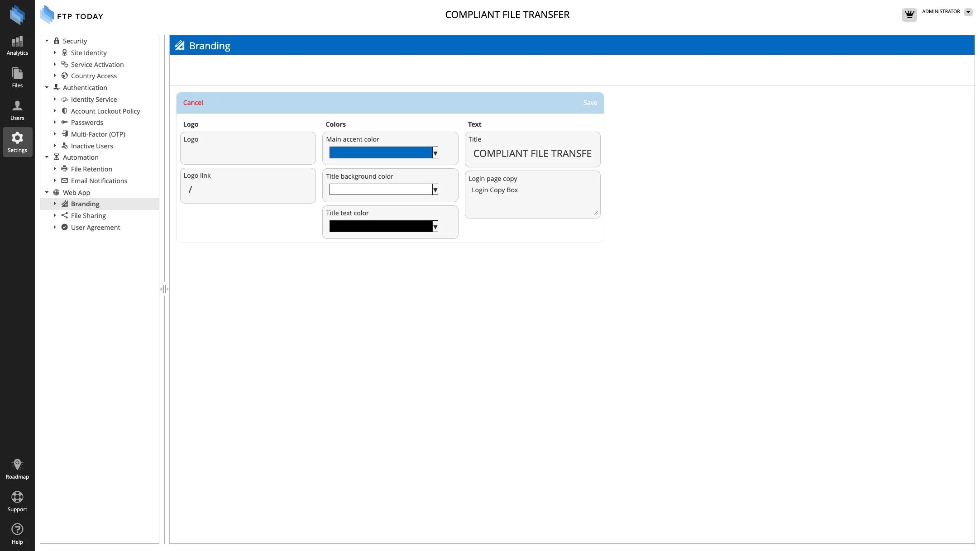Click the Cancel link
Image resolution: width=980 pixels, height=551 pixels.
click(193, 103)
